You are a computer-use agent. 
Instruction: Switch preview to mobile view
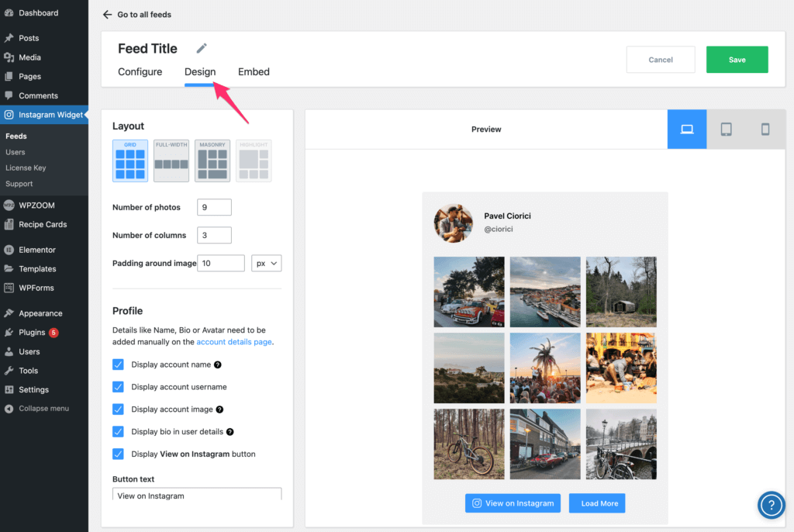[765, 129]
